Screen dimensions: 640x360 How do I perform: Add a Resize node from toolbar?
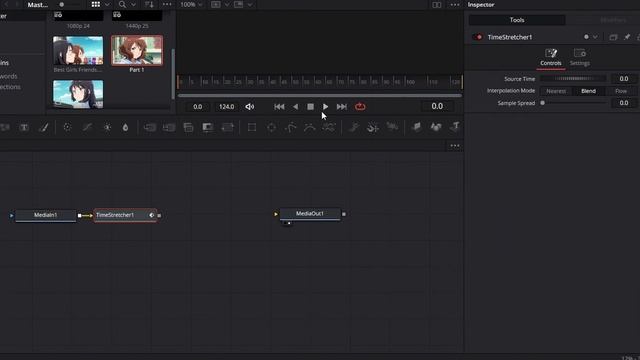tap(208, 127)
